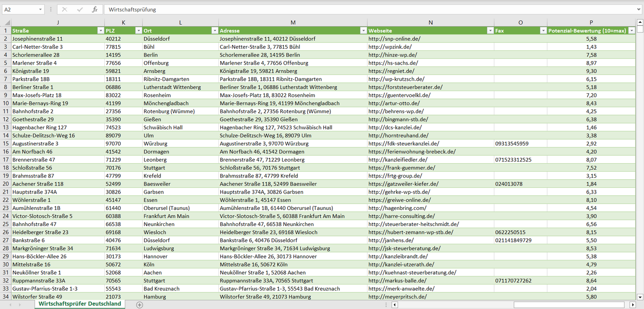The width and height of the screenshot is (644, 309).
Task: Click the horizontal scrollbar right arrow
Action: point(632,305)
